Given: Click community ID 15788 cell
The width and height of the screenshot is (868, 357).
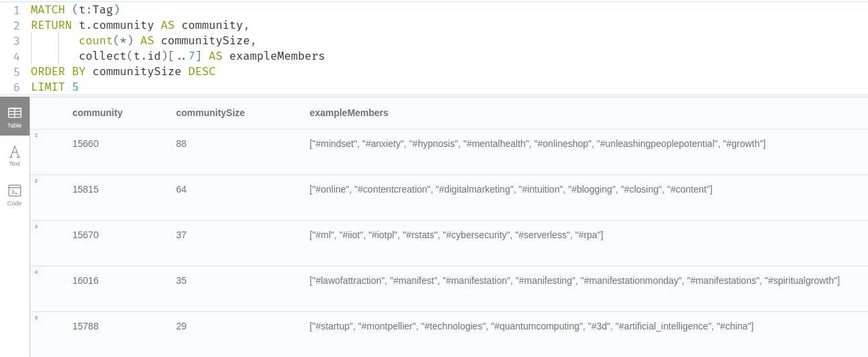Looking at the screenshot, I should 85,326.
